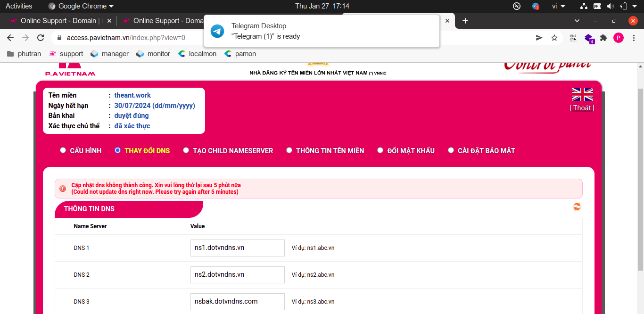Click the domain name theant.work
Viewport: 644px width, 314px height.
pos(132,95)
